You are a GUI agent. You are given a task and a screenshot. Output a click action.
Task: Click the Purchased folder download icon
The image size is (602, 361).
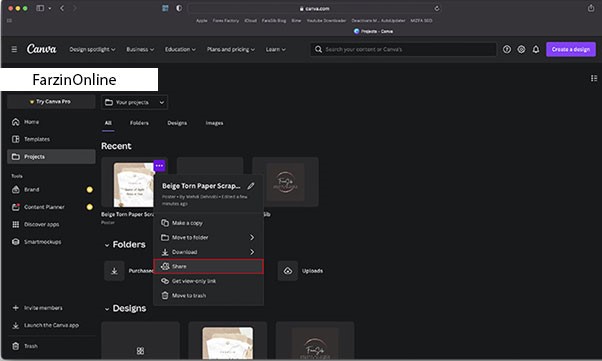114,271
